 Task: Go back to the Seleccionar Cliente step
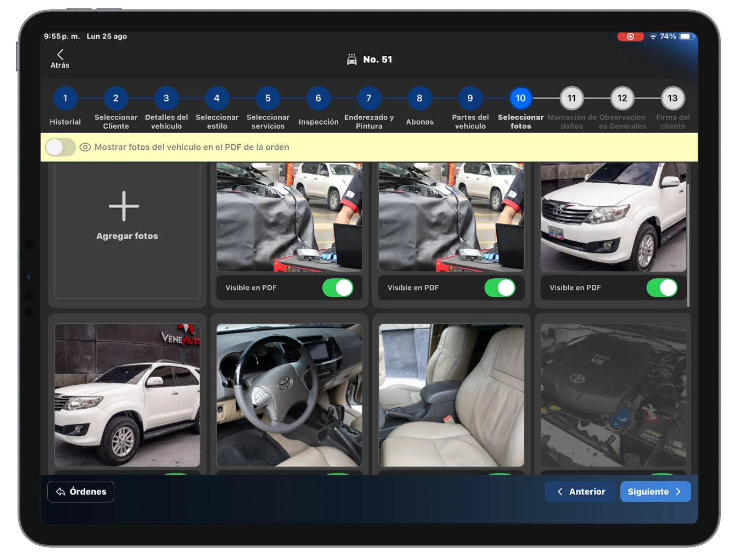pos(115,98)
